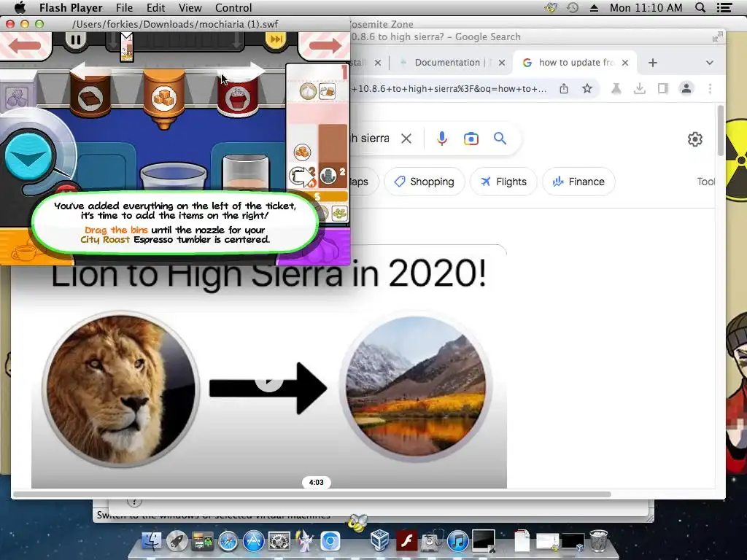This screenshot has height=560, width=747.
Task: Start voice search with the microphone
Action: coord(442,139)
